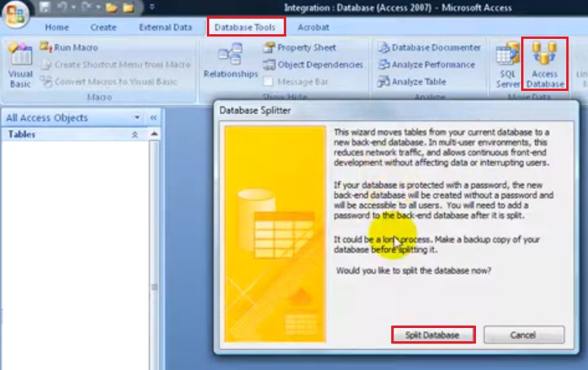Click the open folder quick access icon
588x370 pixels.
coord(111,8)
